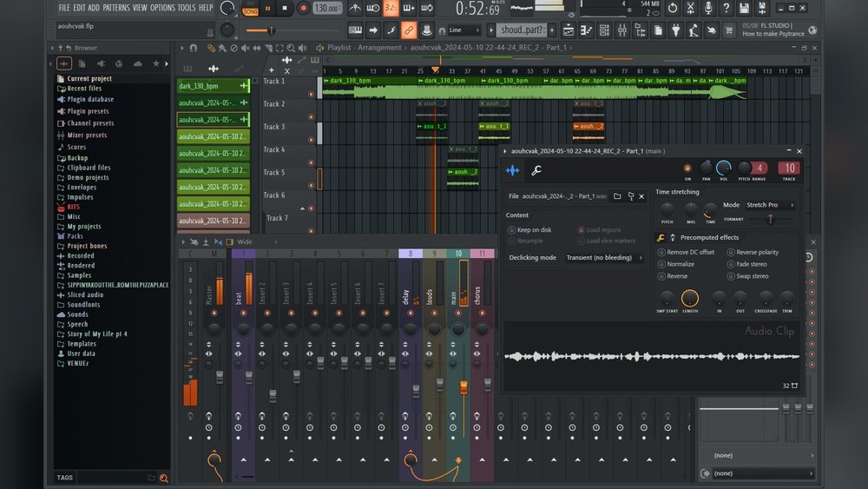Image resolution: width=868 pixels, height=489 pixels.
Task: Stop playback with the stop button
Action: (x=285, y=9)
